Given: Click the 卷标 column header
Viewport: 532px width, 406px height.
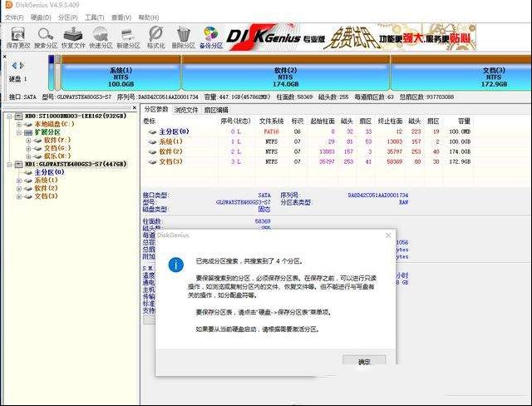Looking at the screenshot, I should coord(150,121).
